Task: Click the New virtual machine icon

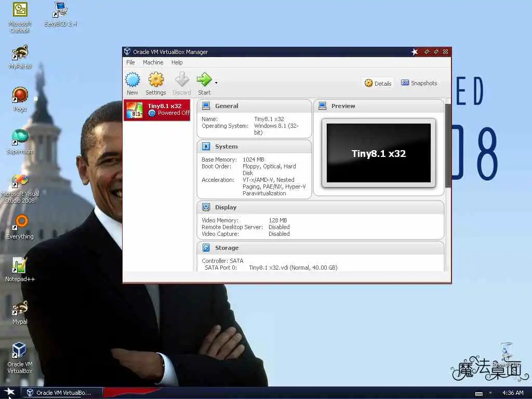Action: (x=132, y=80)
